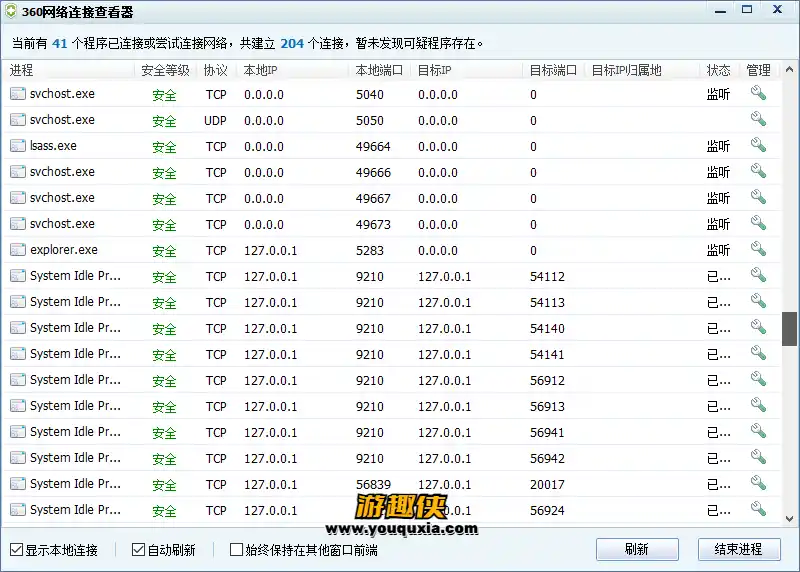Click manage icon for target port 54112 row
This screenshot has width=800, height=572.
point(758,275)
